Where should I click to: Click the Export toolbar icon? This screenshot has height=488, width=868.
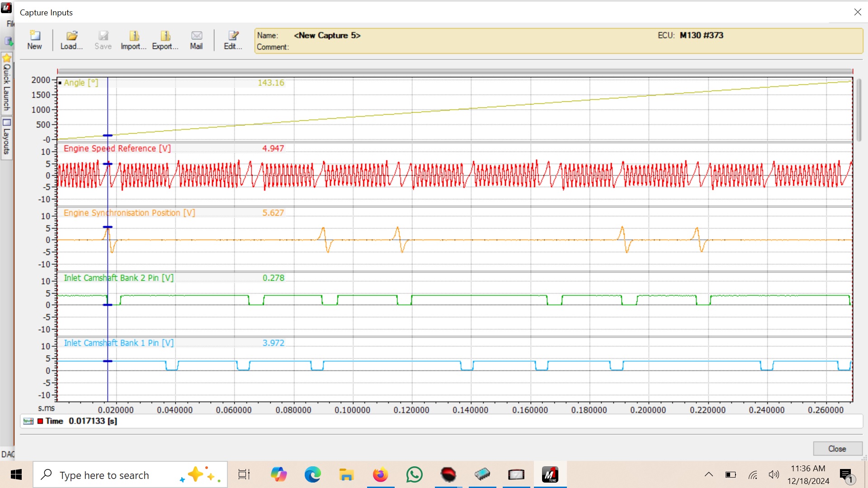(165, 36)
